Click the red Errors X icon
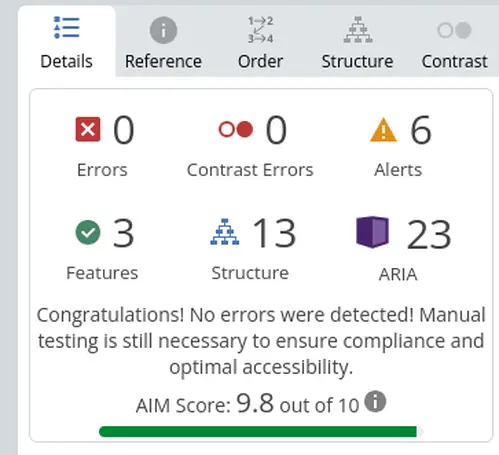 tap(88, 129)
